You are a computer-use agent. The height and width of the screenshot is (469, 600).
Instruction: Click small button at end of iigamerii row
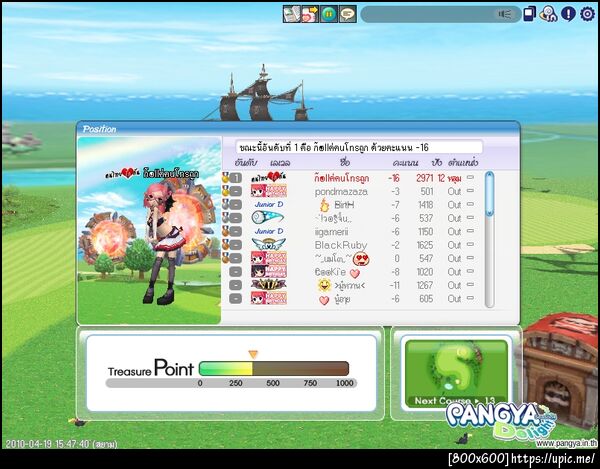click(x=470, y=231)
